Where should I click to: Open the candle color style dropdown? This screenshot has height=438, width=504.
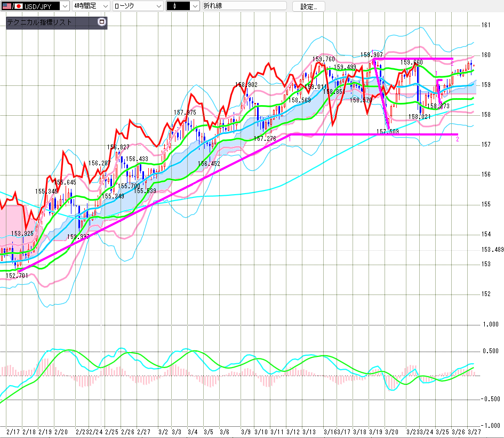click(x=195, y=6)
